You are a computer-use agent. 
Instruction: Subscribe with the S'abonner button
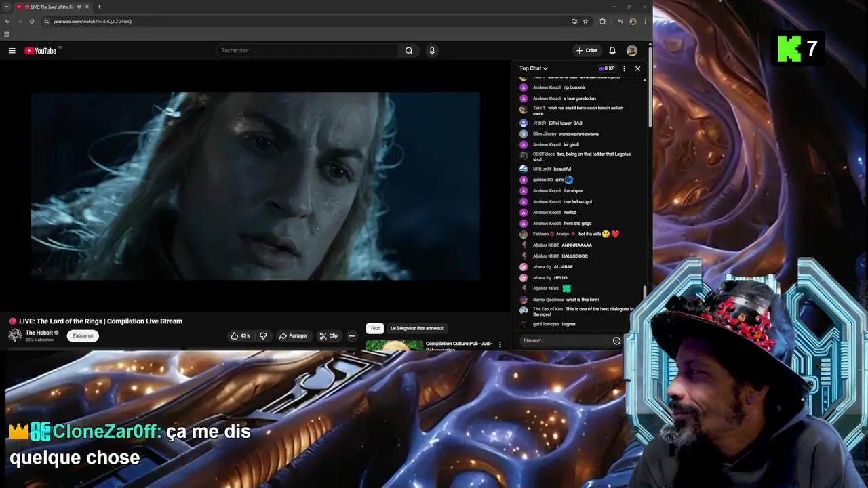(x=83, y=335)
